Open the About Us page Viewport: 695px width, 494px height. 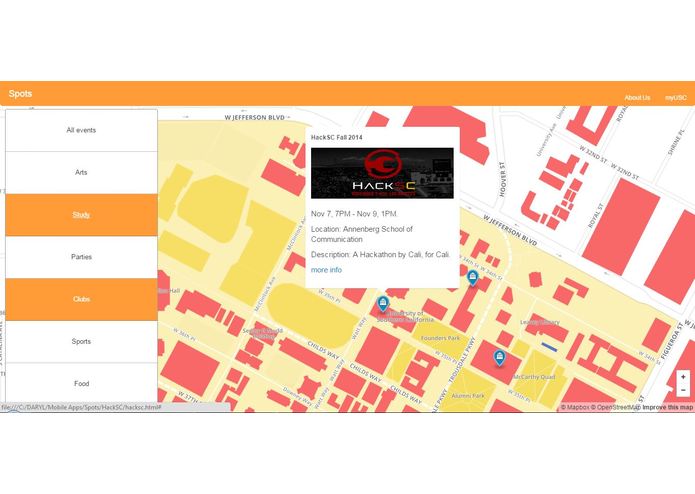[637, 97]
